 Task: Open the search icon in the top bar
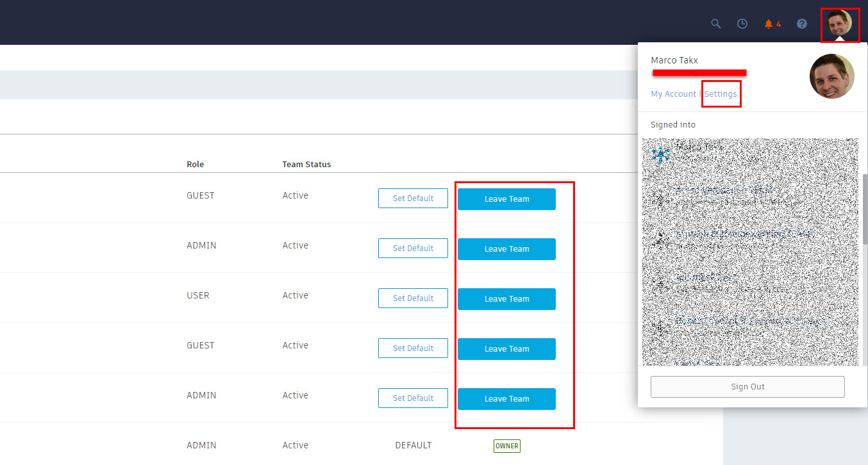tap(715, 24)
